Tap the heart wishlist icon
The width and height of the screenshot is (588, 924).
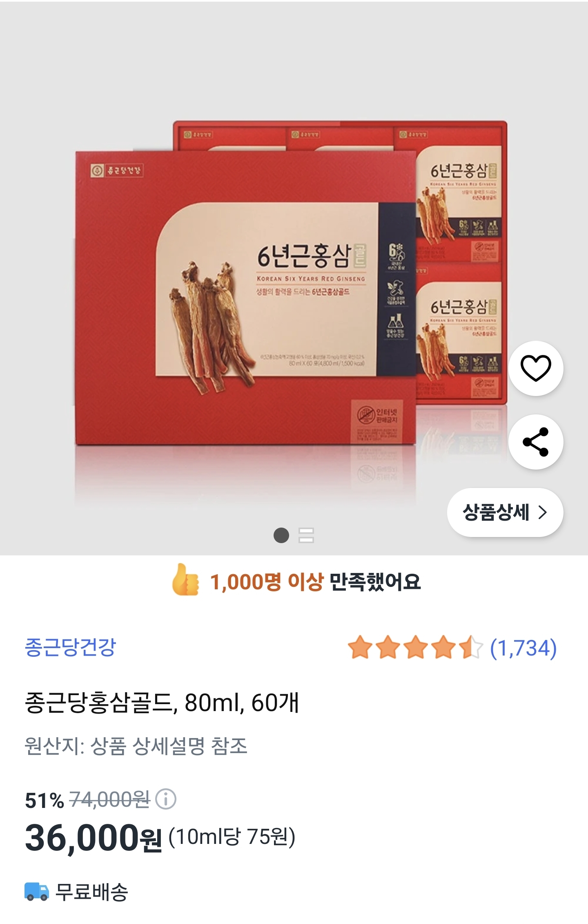click(x=536, y=368)
